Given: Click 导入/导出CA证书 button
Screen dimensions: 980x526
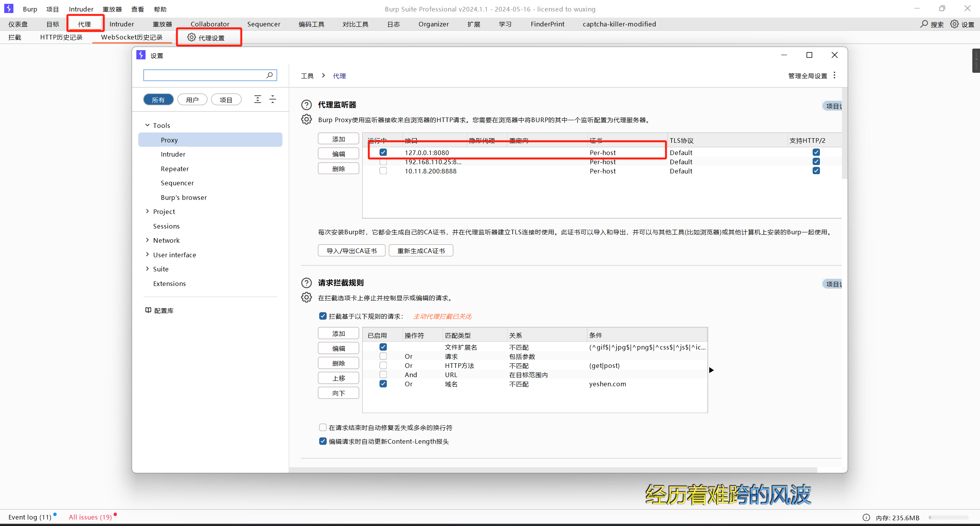Looking at the screenshot, I should coord(352,251).
